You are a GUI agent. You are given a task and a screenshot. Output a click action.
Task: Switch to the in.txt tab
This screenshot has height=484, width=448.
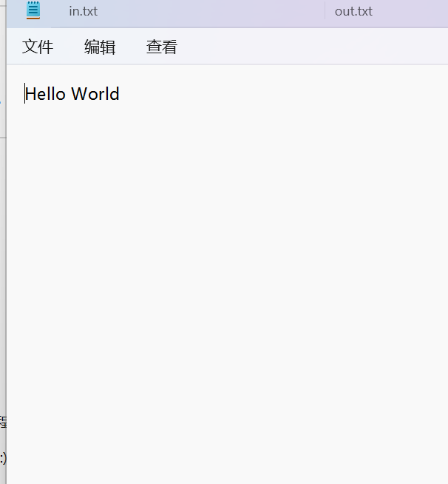point(83,11)
